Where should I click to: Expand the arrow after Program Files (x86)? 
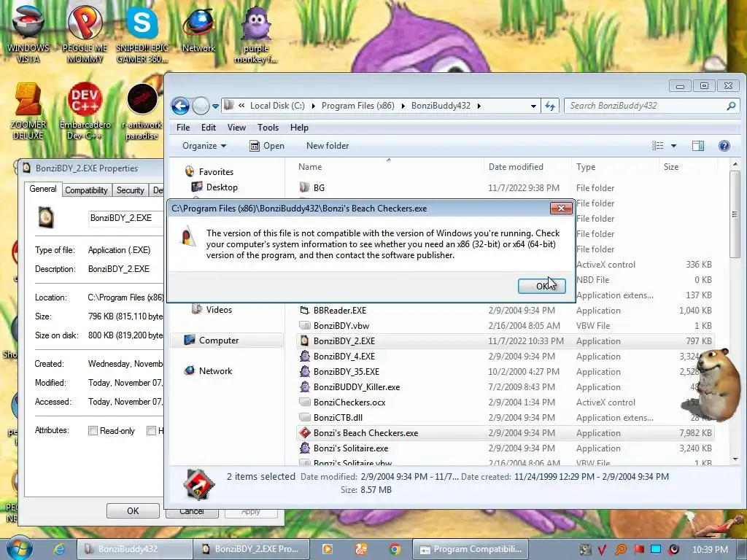click(x=403, y=106)
